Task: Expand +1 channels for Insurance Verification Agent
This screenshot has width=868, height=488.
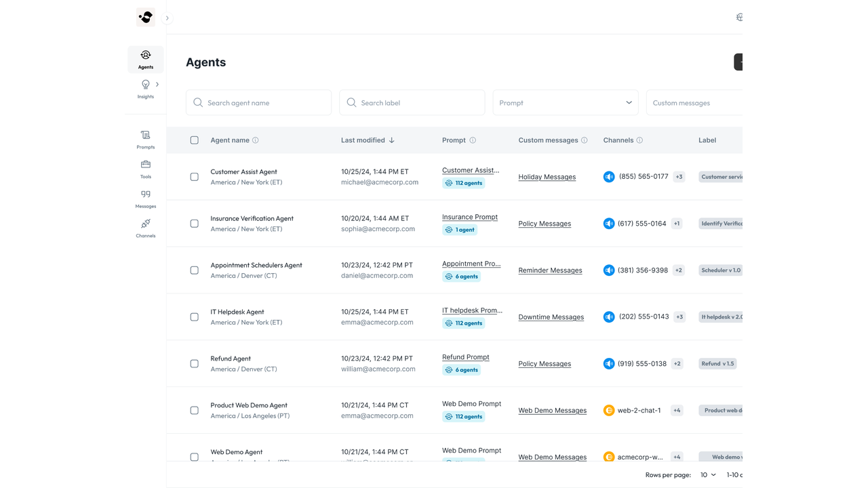Action: pyautogui.click(x=677, y=224)
